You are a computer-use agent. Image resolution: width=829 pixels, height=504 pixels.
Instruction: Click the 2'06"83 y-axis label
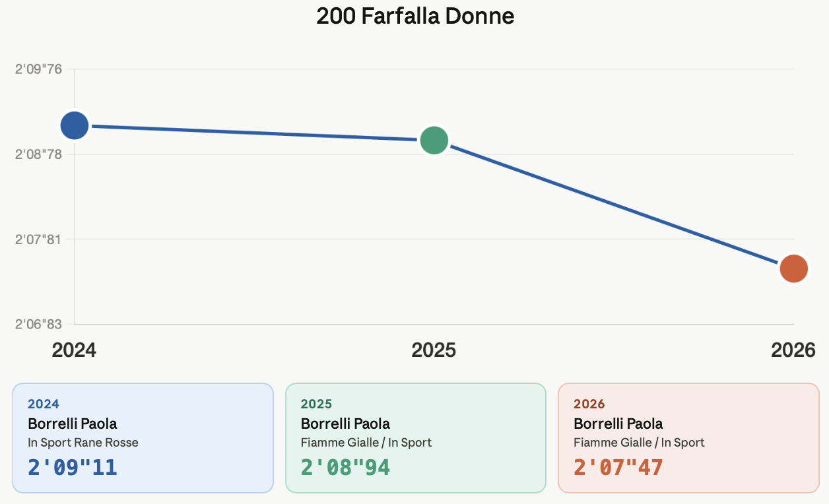[38, 325]
